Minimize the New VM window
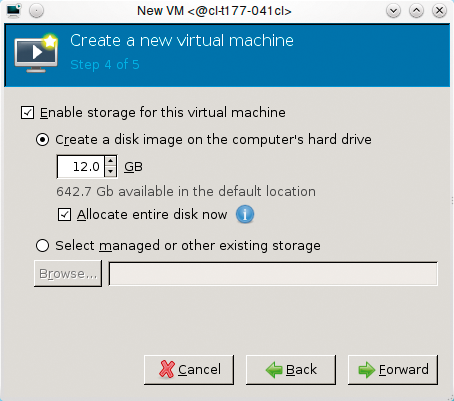The width and height of the screenshot is (454, 401). pyautogui.click(x=393, y=11)
